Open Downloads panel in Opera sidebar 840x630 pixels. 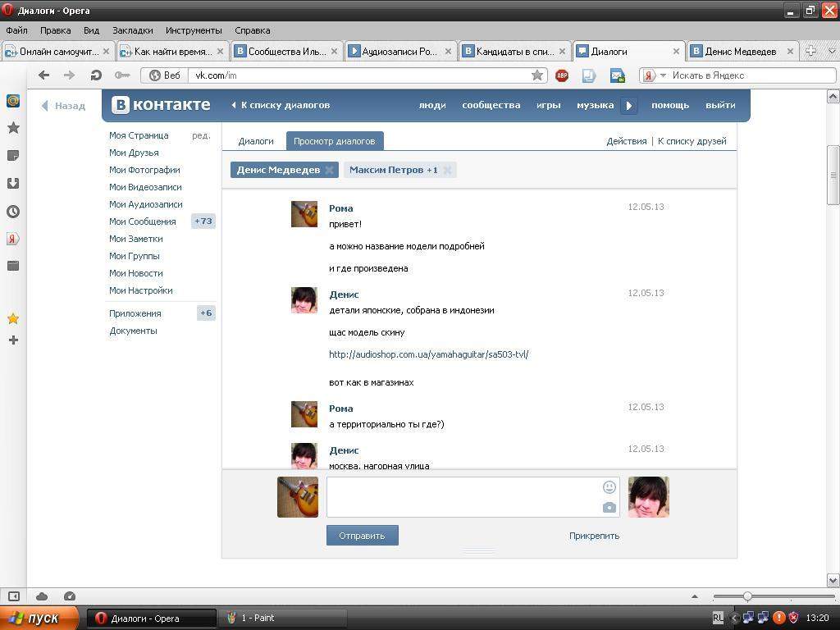[x=13, y=183]
